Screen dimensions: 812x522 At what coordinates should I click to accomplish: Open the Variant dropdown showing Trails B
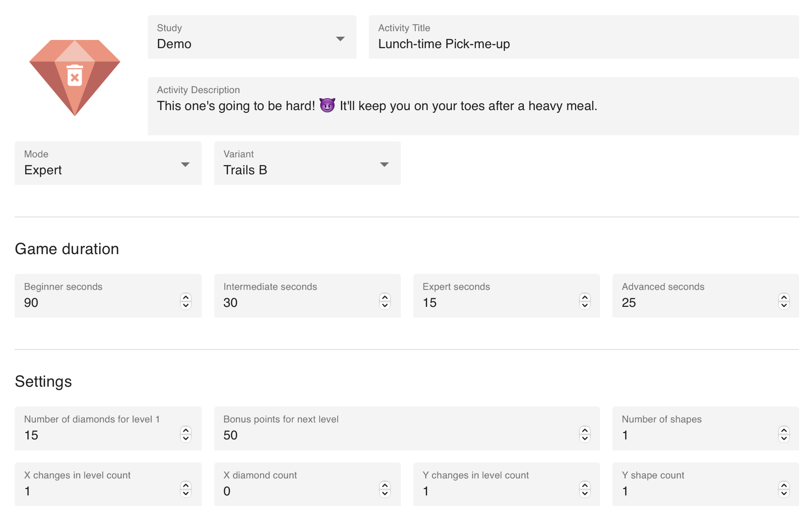pyautogui.click(x=307, y=163)
